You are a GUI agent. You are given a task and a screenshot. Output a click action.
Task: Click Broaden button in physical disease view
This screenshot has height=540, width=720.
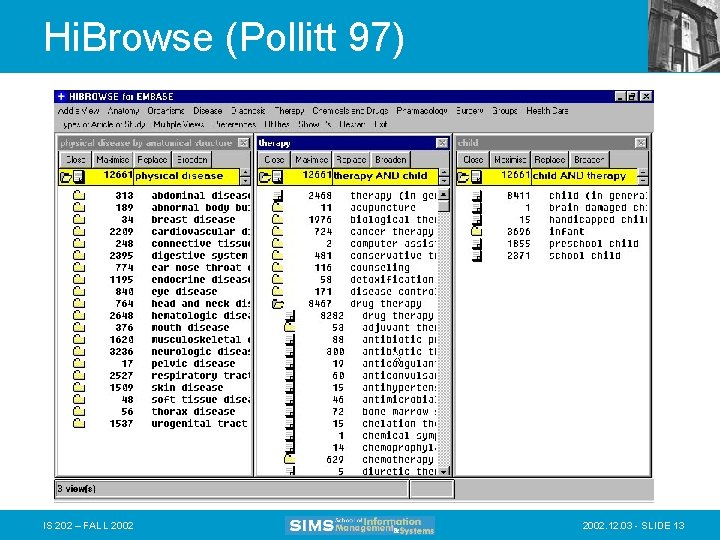tap(192, 159)
